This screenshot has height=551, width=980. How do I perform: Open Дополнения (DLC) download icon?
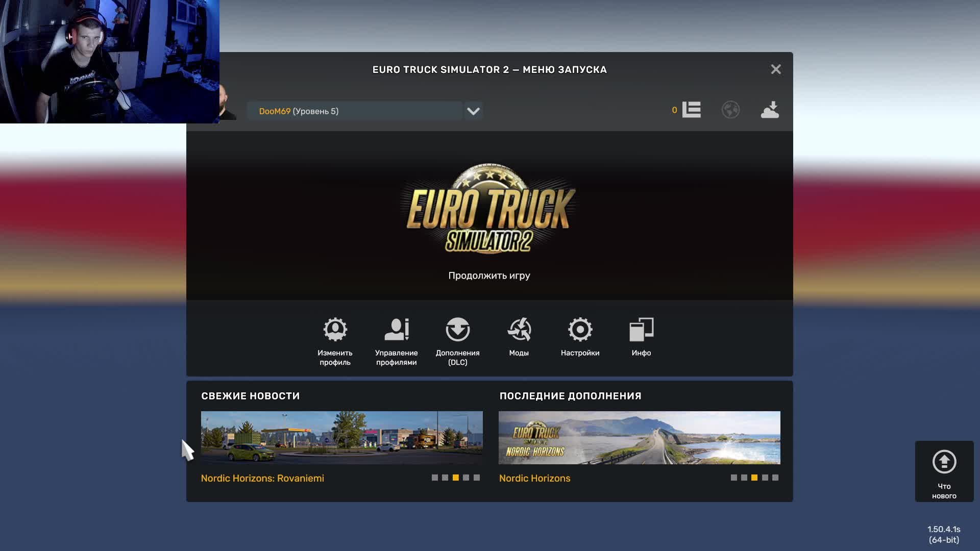(457, 330)
